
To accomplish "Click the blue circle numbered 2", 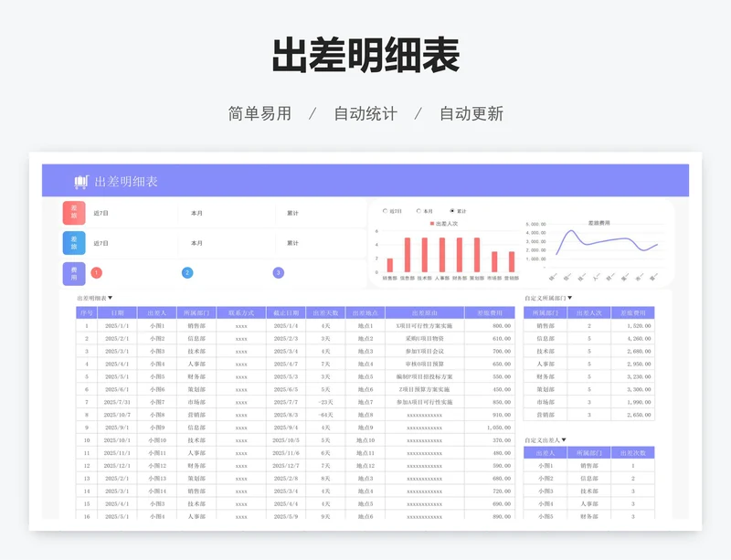I will 187,273.
